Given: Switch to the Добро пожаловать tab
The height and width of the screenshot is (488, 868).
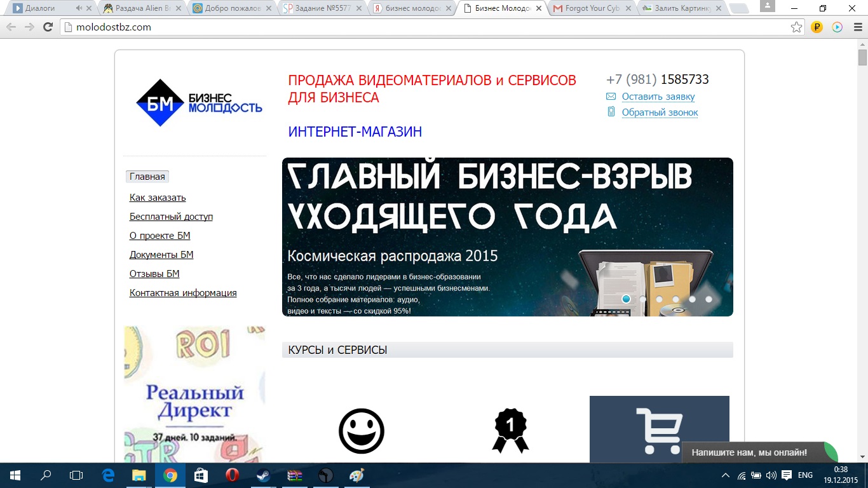Looking at the screenshot, I should (x=234, y=9).
